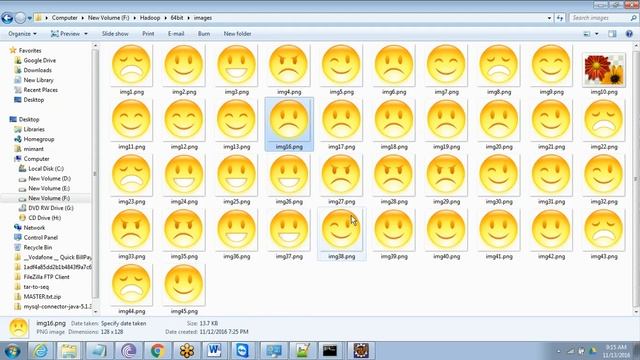Open Microsoft Word from the taskbar
The width and height of the screenshot is (640, 360).
click(x=214, y=351)
